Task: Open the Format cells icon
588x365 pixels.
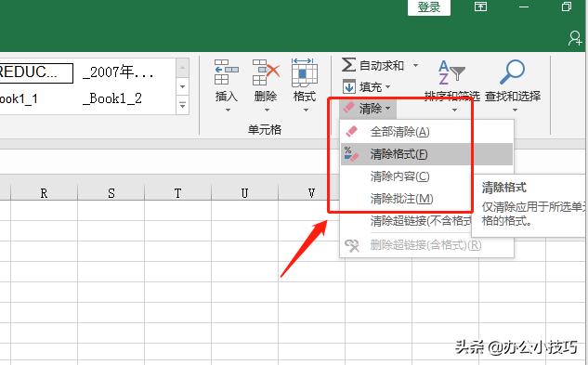Action: pos(305,72)
